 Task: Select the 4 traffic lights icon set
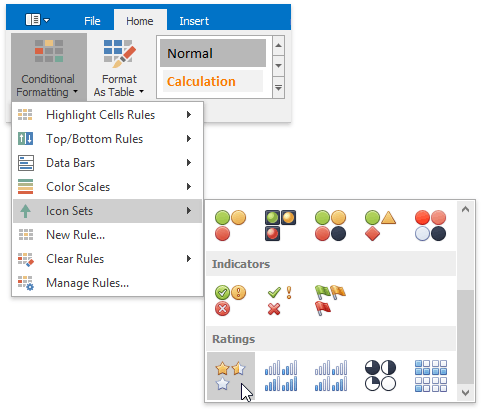pyautogui.click(x=331, y=226)
